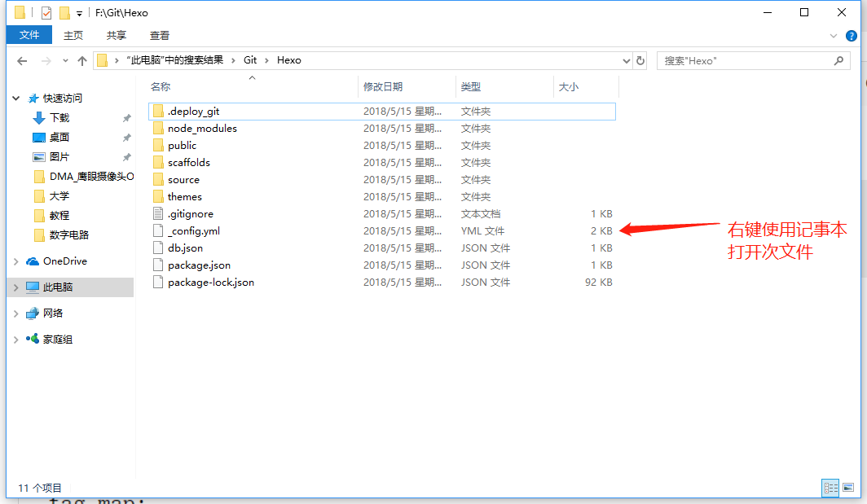Open the Help question mark icon
The image size is (867, 504).
852,36
